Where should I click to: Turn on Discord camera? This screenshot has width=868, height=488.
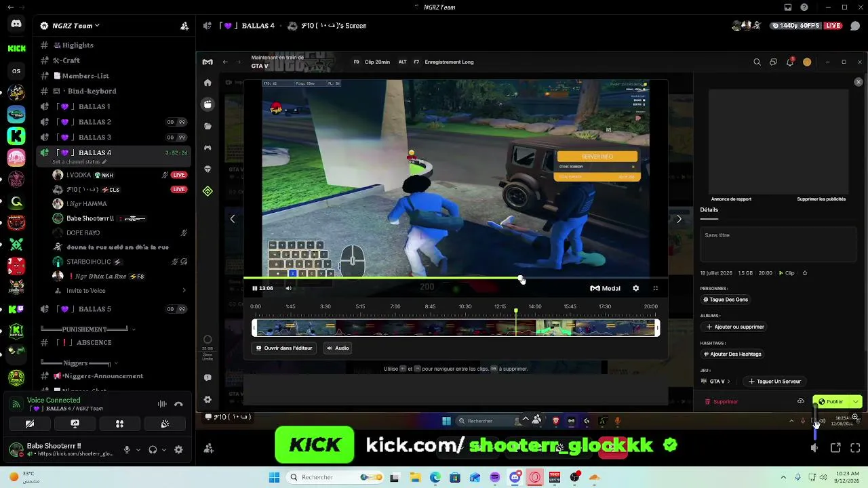tap(30, 424)
